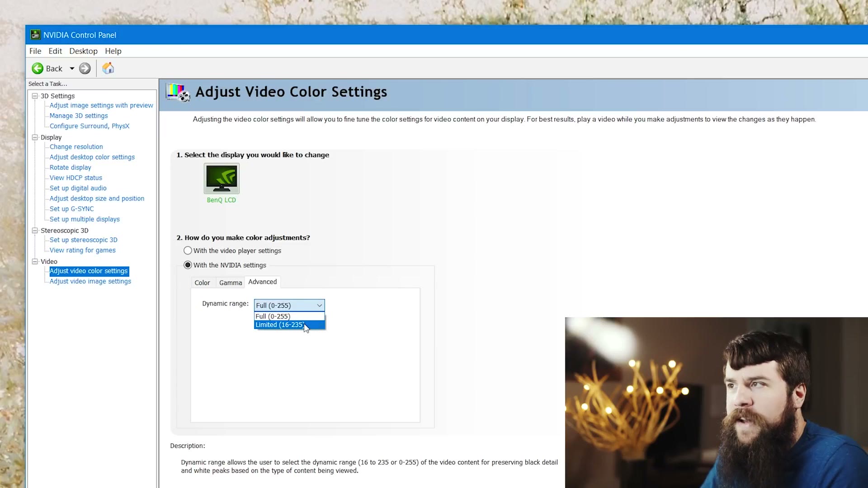
Task: Open 'Set up G-SYNC' task
Action: (72, 209)
